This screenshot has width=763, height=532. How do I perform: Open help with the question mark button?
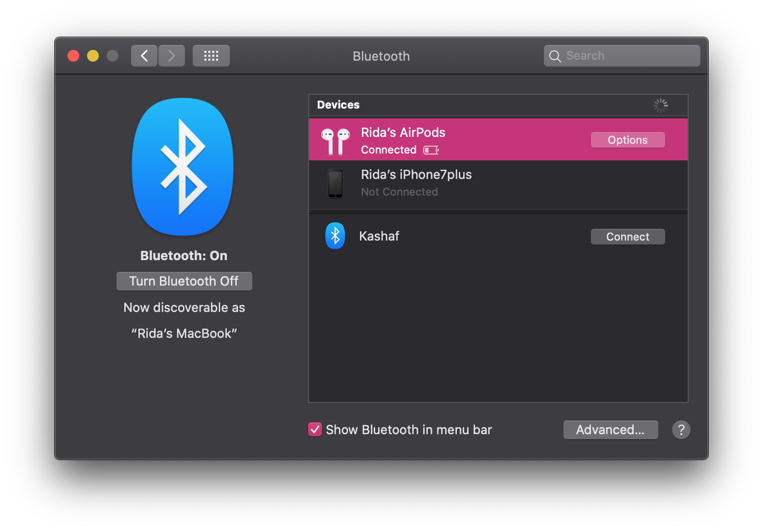pos(681,430)
